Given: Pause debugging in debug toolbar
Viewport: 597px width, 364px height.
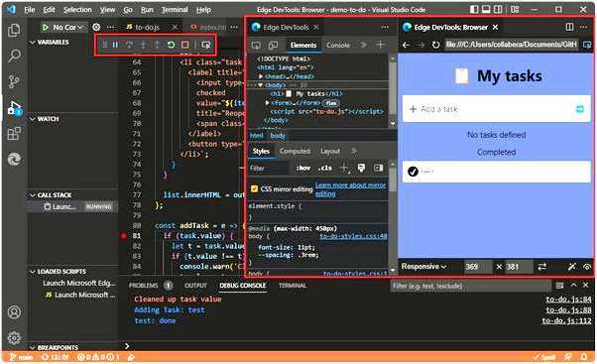Looking at the screenshot, I should pos(115,45).
